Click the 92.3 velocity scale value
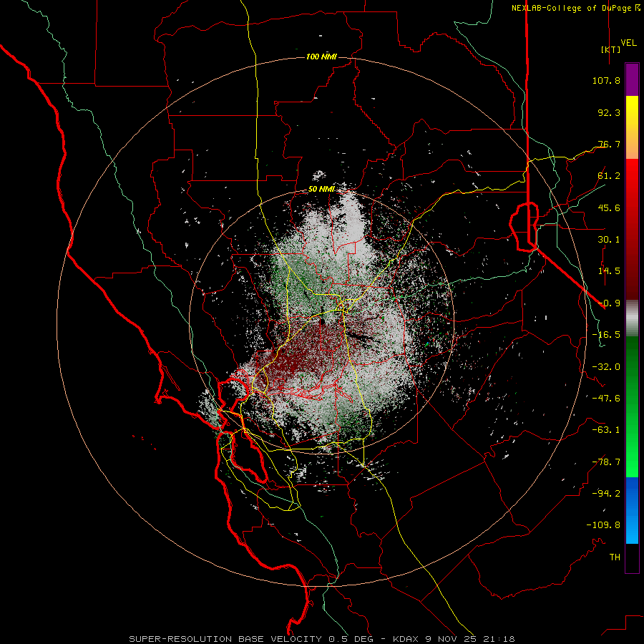Screen dimensions: 644x644 609,112
